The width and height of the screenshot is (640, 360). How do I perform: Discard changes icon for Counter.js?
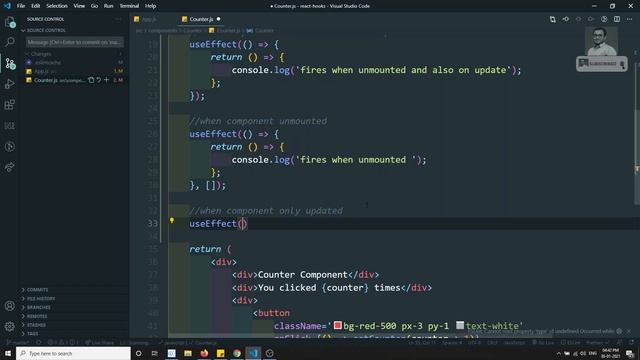click(99, 80)
